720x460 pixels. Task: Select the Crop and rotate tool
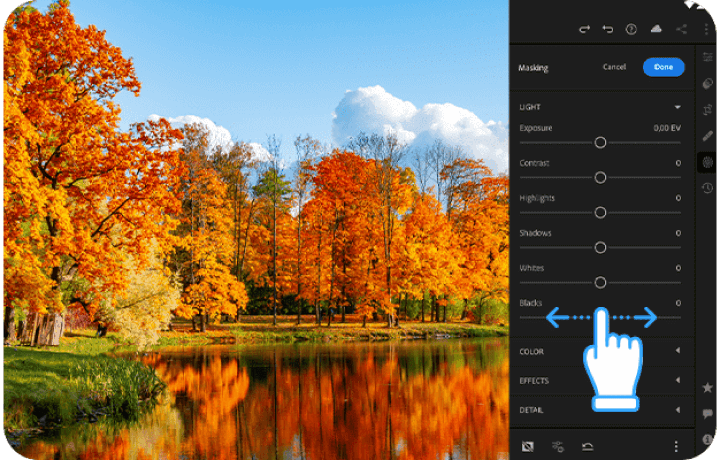[x=707, y=109]
